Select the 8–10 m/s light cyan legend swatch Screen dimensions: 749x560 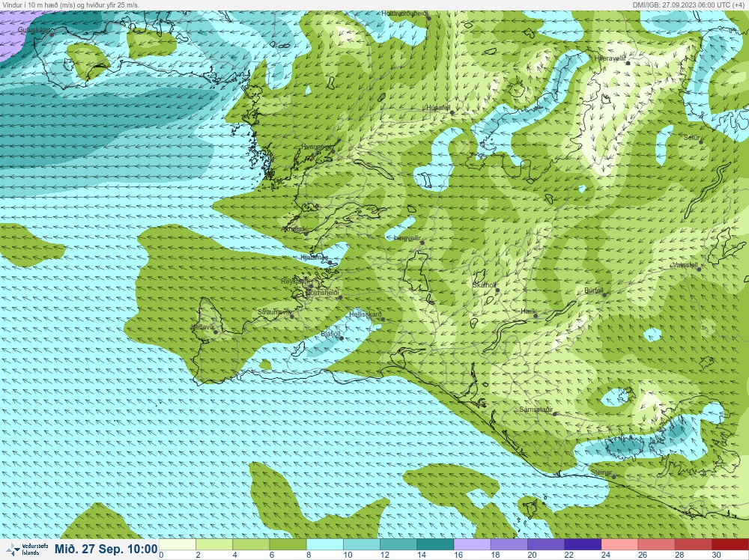point(324,545)
